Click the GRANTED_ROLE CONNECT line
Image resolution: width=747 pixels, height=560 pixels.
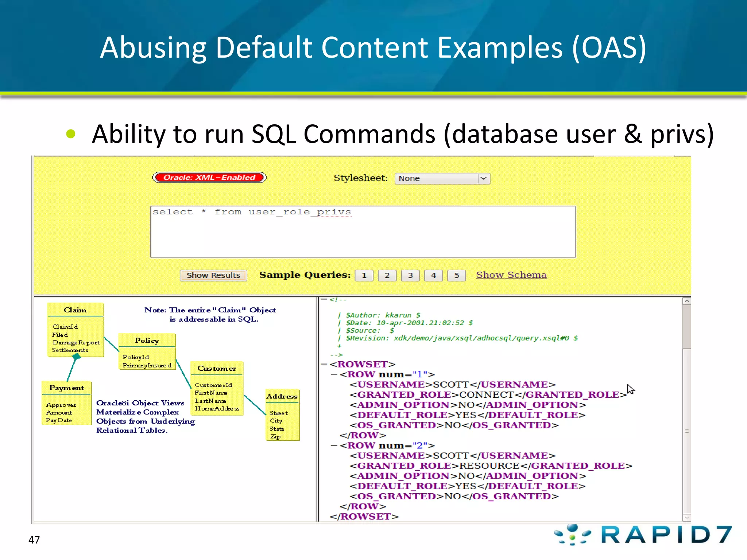click(488, 394)
